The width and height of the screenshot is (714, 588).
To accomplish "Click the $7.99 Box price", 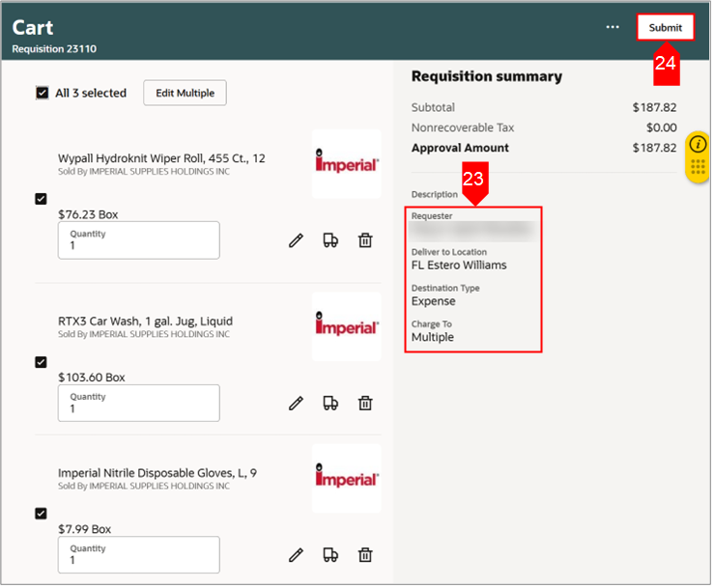I will pos(85,530).
